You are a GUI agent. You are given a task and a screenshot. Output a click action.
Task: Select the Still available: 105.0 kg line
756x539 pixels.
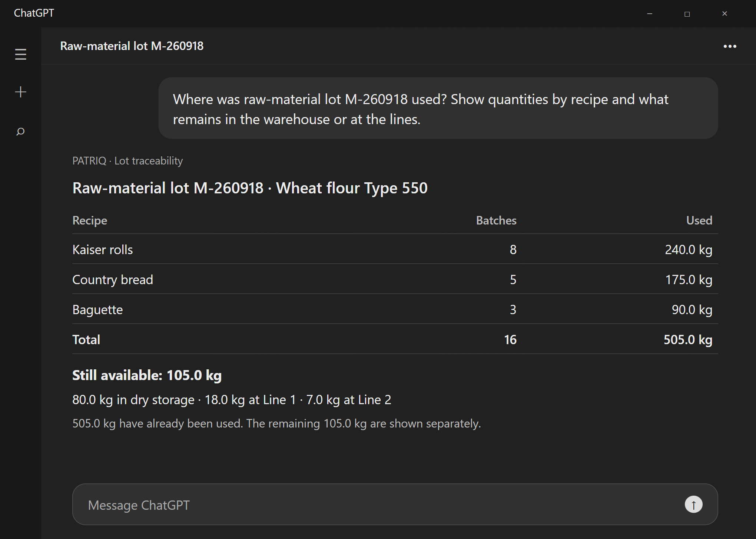click(x=147, y=375)
